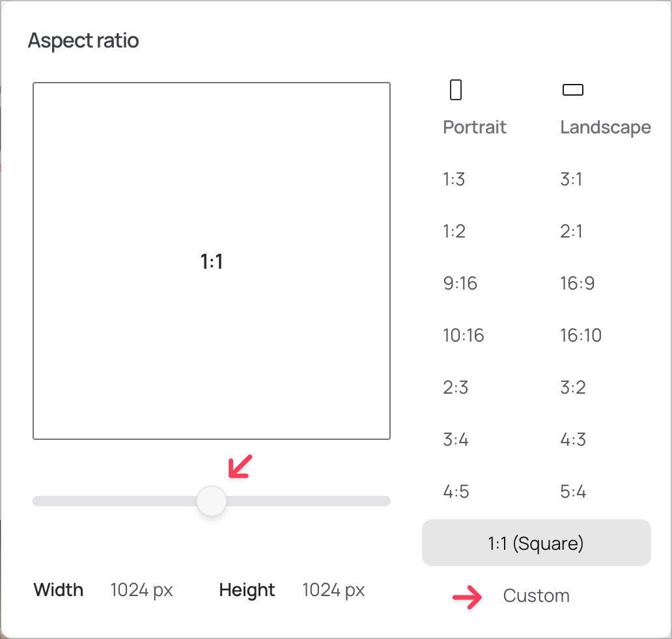Image resolution: width=672 pixels, height=639 pixels.
Task: Open the Custom aspect ratio option
Action: (536, 595)
